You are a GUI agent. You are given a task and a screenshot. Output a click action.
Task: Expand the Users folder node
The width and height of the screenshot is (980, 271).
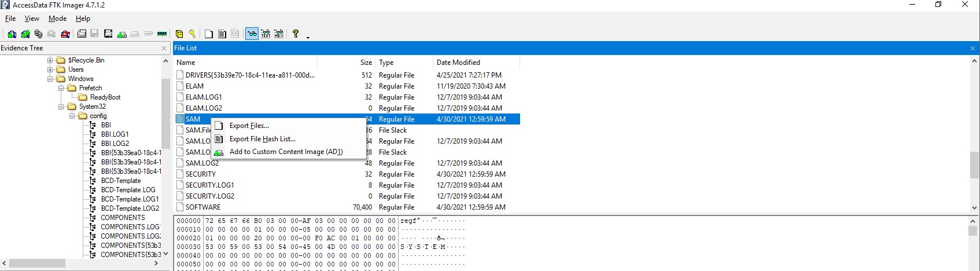pyautogui.click(x=50, y=69)
